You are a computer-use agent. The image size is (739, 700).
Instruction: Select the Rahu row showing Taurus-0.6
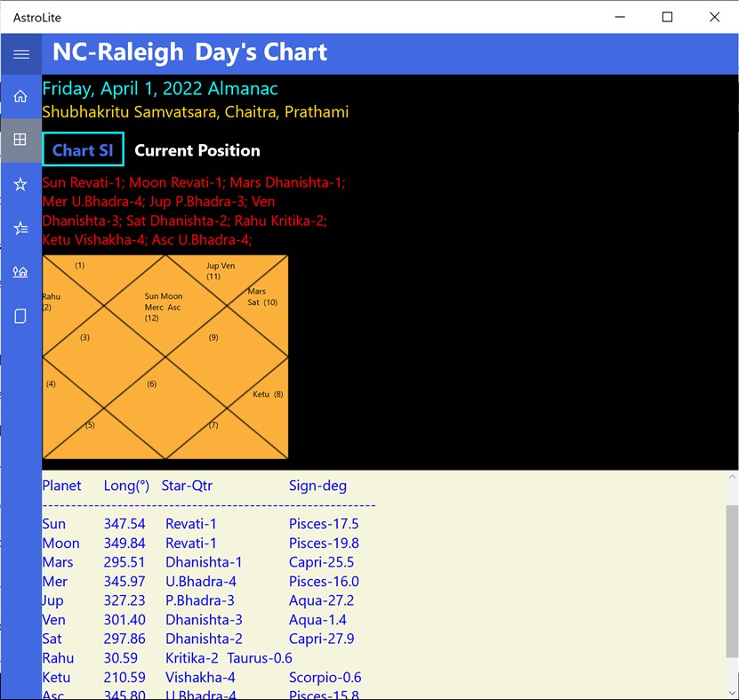[258, 658]
